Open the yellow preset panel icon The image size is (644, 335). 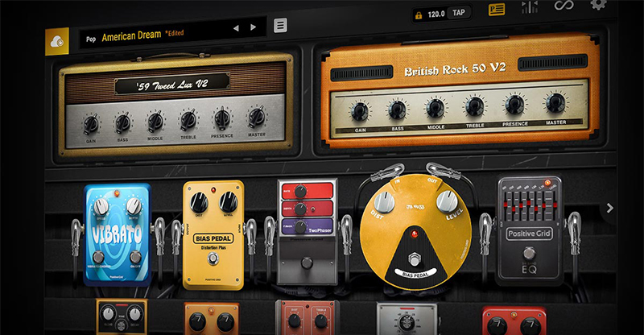point(497,10)
